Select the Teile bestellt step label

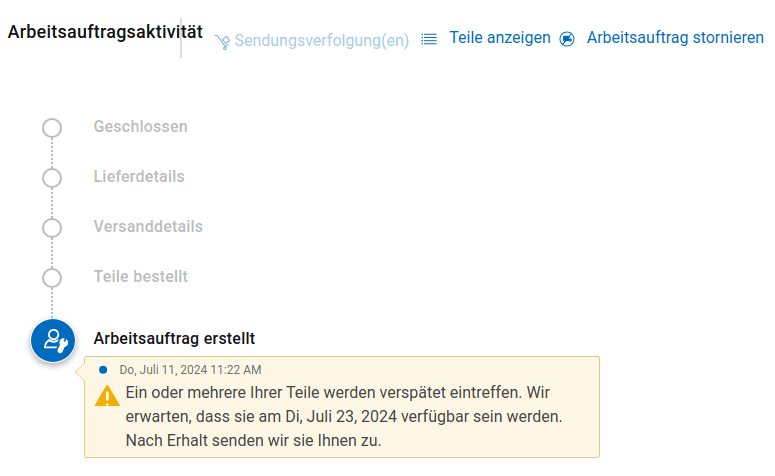pyautogui.click(x=141, y=276)
